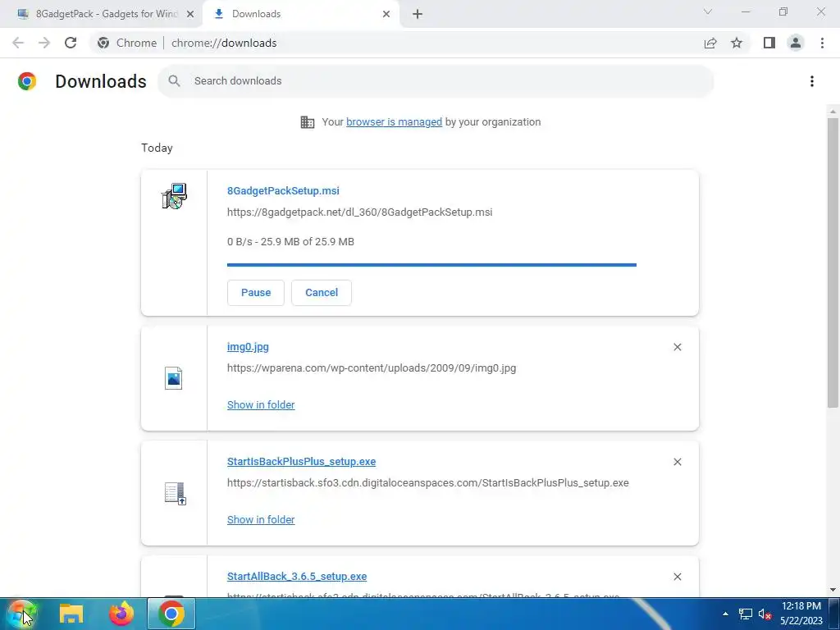Open a new tab with plus button

point(418,14)
